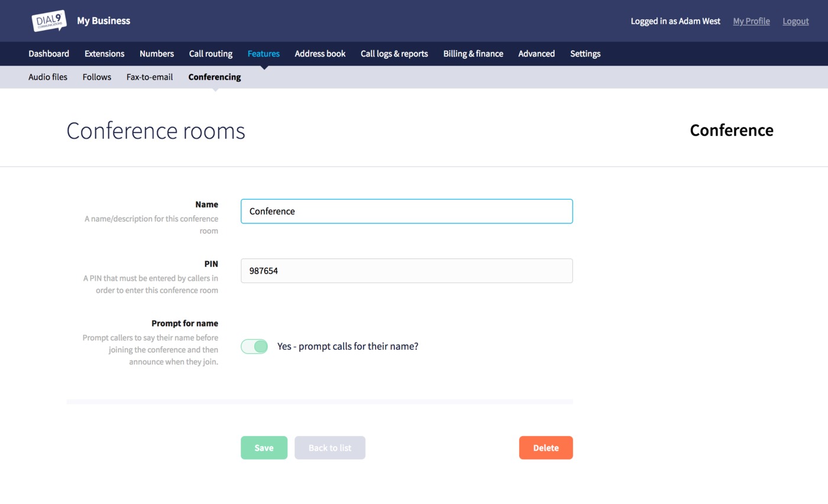Screen dimensions: 828x504
Task: Click the bold 'PIN' field label
Action: [x=211, y=264]
